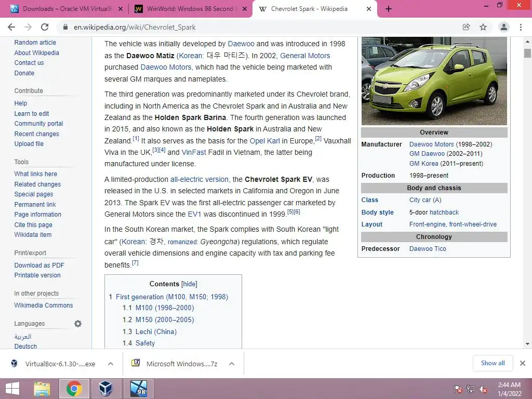Open the Action Center flag tray icon
The height and width of the screenshot is (399, 532).
click(458, 390)
